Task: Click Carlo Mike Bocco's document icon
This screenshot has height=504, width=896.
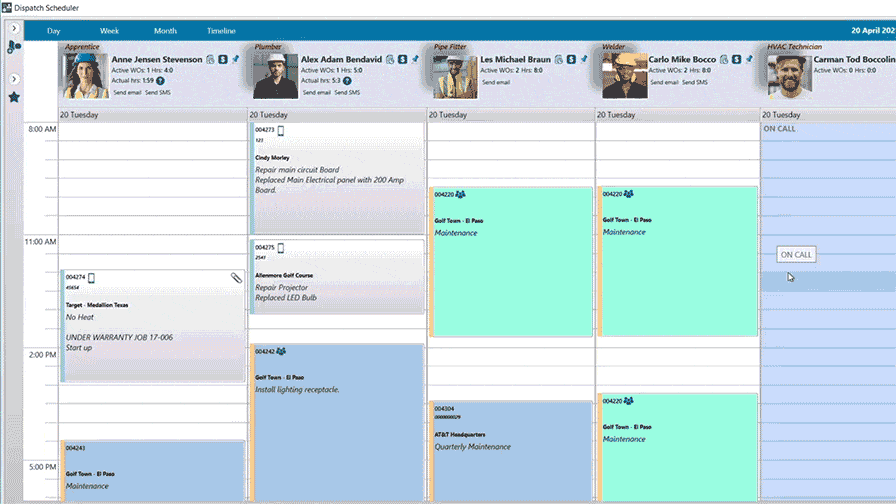Action: point(724,59)
